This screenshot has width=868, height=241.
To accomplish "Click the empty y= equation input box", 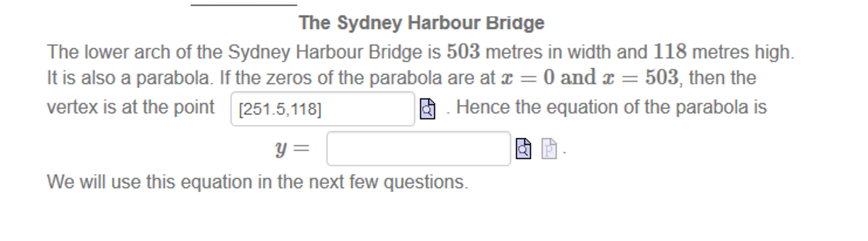I will click(x=418, y=149).
